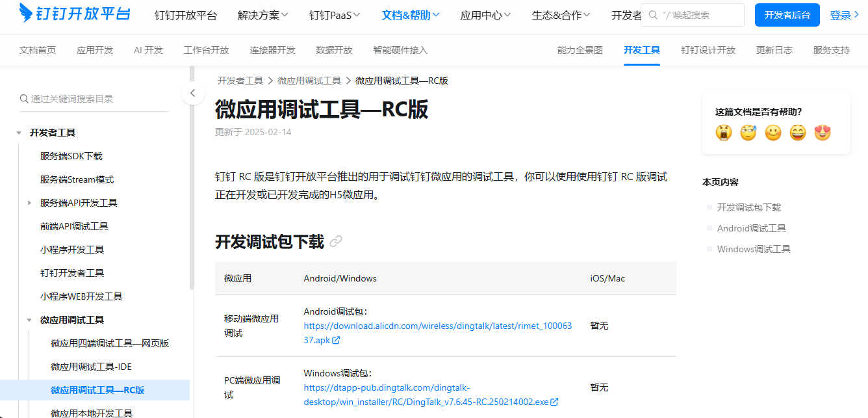Click the search magnifier icon in header
868x418 pixels.
pos(654,15)
